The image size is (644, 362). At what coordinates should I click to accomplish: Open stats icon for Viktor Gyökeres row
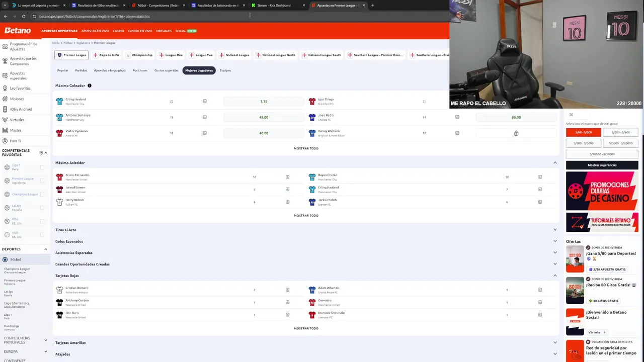point(205,133)
